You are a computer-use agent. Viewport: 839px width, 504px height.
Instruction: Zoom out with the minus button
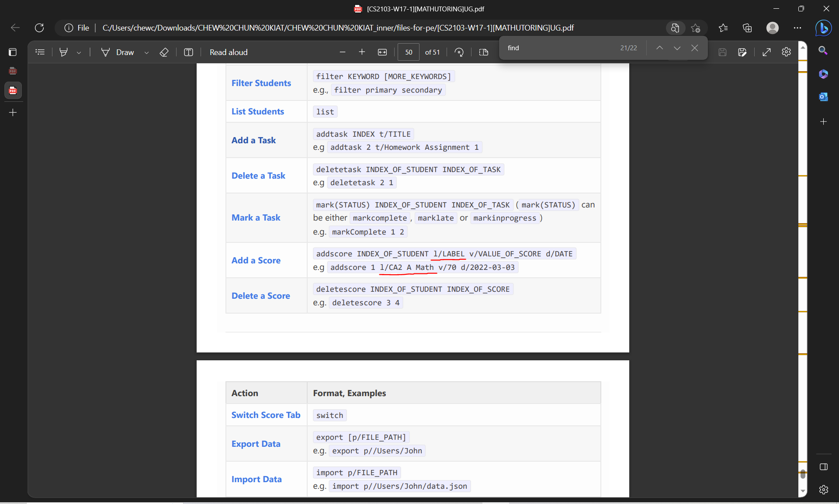tap(343, 52)
